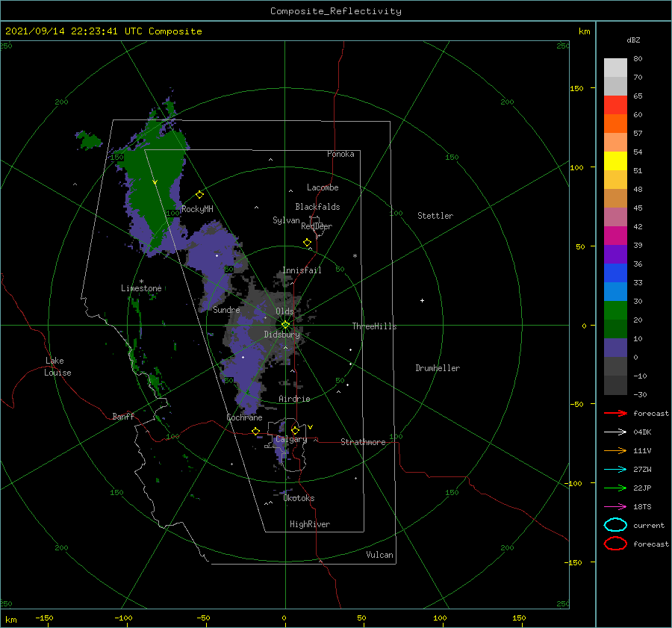Click the yellow diamond marker beside RockyMH
Image resolution: width=672 pixels, height=628 pixels.
[x=199, y=195]
